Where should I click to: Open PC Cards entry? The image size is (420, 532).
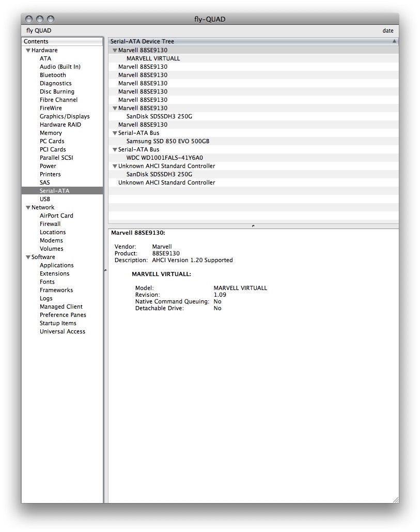[52, 141]
